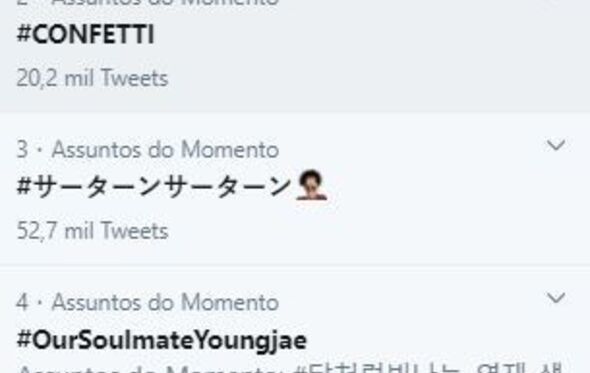Open the partially visible Korean hashtag at bottom
Image resolution: width=590 pixels, height=373 pixels.
[429, 368]
